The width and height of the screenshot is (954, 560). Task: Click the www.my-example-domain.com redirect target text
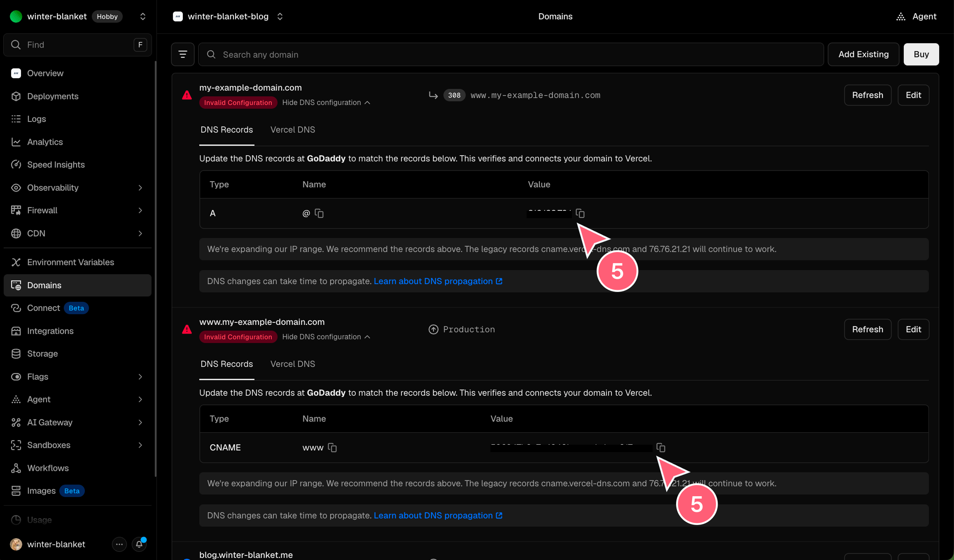pos(535,95)
